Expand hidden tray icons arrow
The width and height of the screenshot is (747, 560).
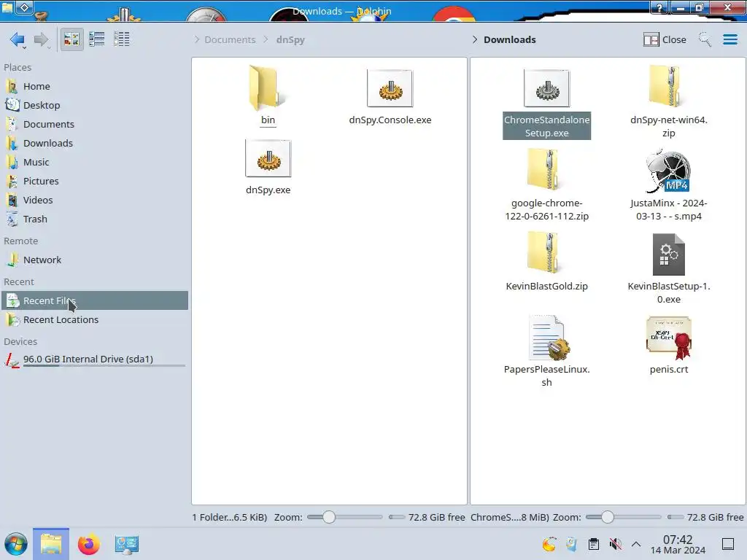click(636, 544)
